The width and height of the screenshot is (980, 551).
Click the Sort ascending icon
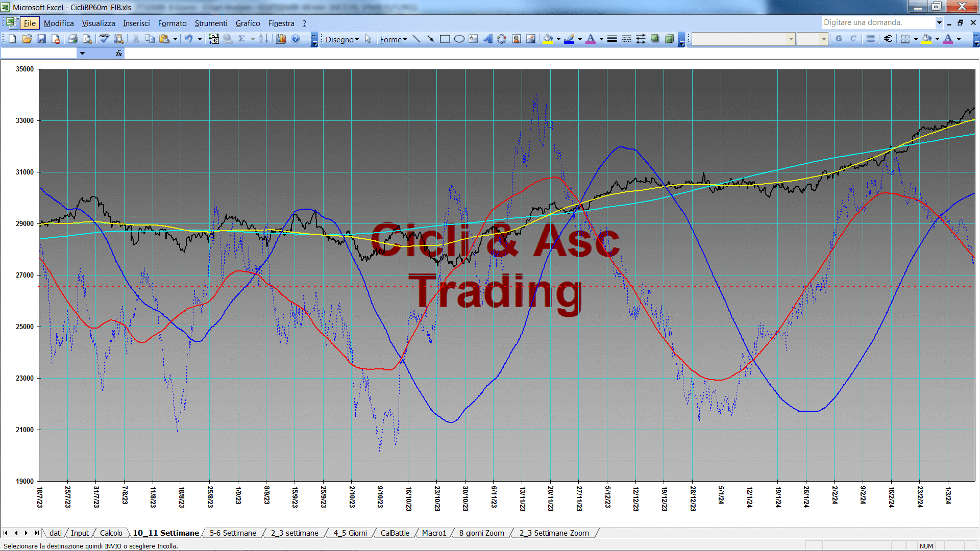(263, 39)
